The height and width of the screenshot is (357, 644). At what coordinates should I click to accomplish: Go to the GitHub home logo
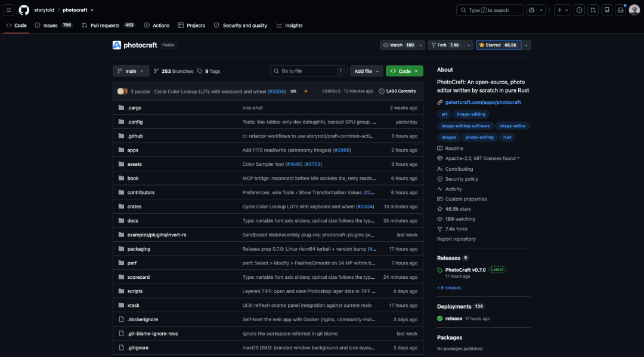coord(24,10)
